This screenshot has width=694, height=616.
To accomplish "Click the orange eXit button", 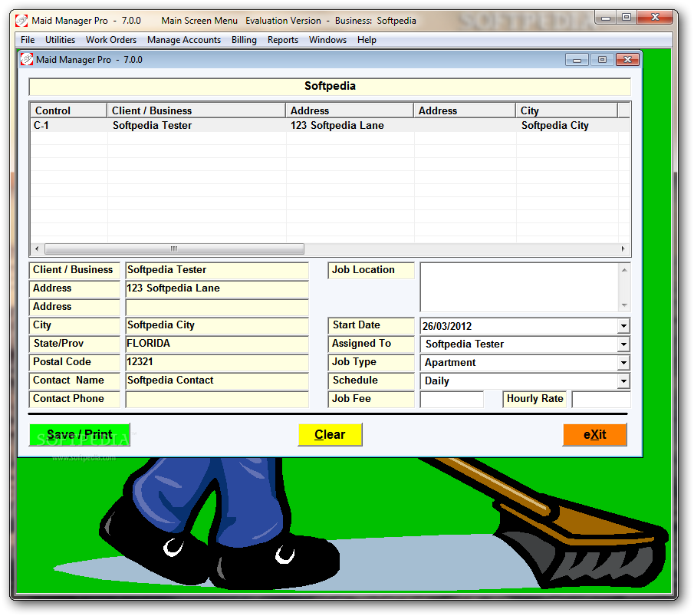I will (x=595, y=434).
